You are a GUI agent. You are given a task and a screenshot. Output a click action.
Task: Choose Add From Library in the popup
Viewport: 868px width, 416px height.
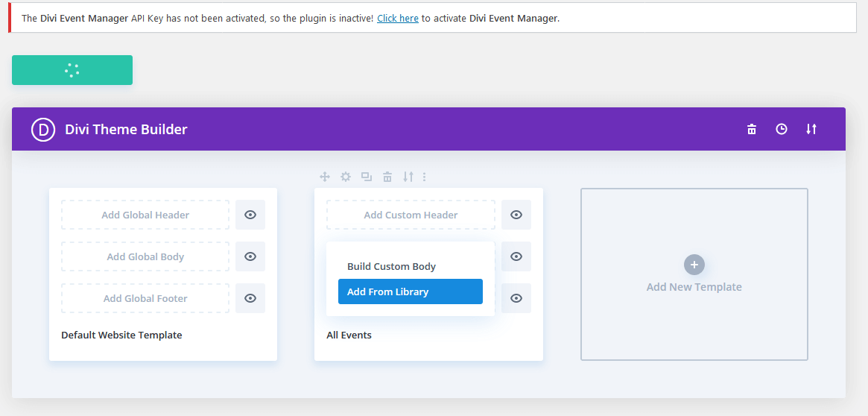(411, 291)
